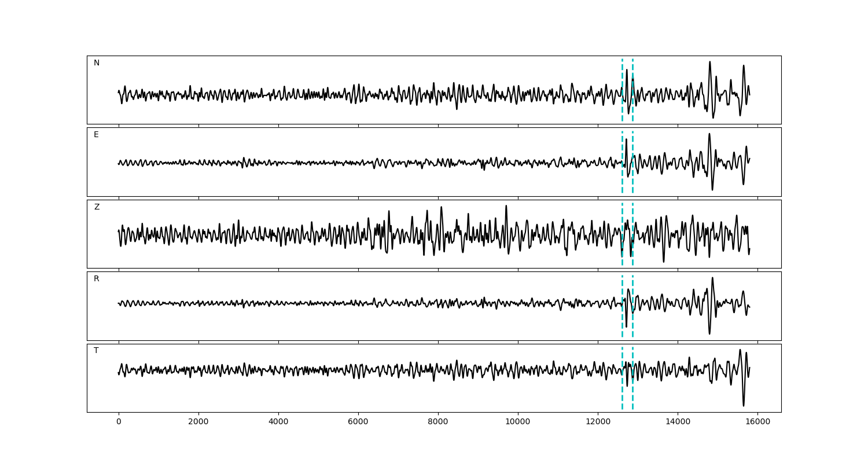This screenshot has height=463, width=868.
Task: Click the 6000 x-axis tick label
Action: 358,422
